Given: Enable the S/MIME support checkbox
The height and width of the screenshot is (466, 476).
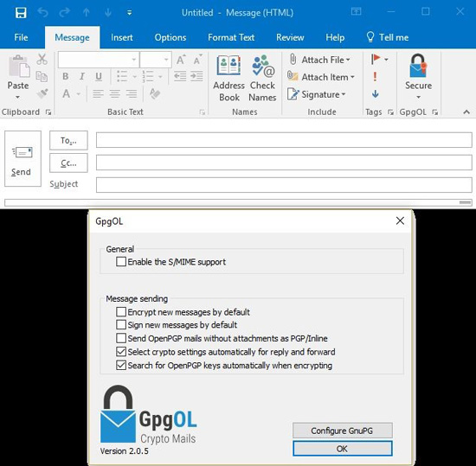Looking at the screenshot, I should (121, 261).
